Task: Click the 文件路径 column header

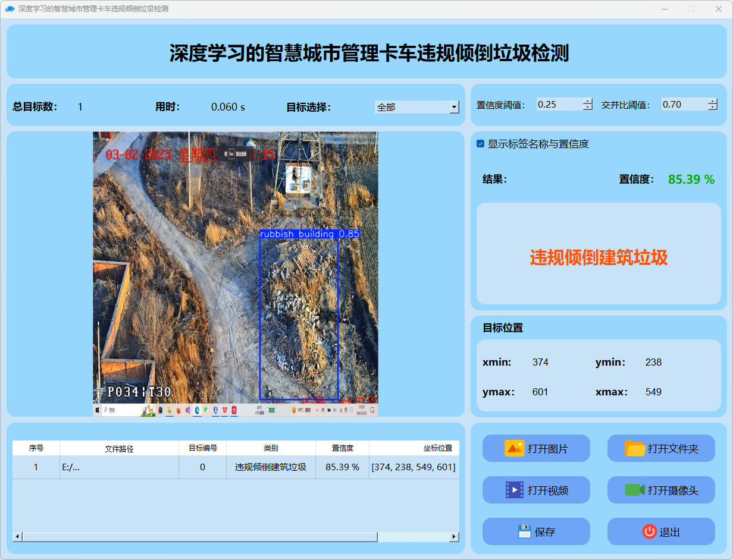Action: click(x=119, y=448)
